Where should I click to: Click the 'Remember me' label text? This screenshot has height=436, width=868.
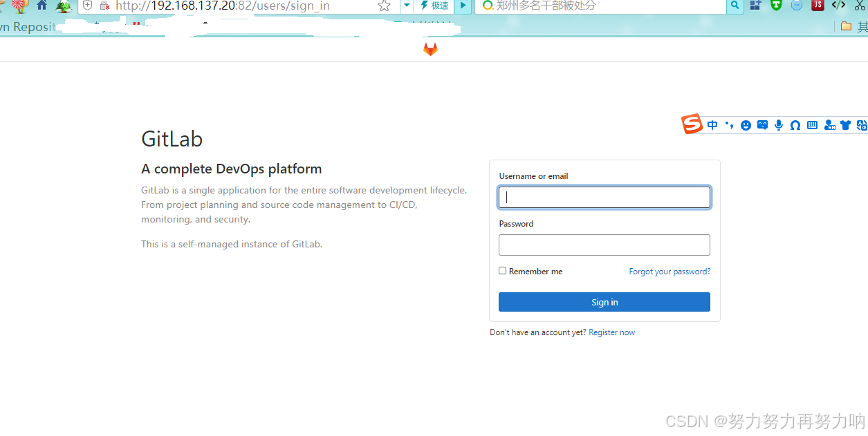[x=535, y=272]
